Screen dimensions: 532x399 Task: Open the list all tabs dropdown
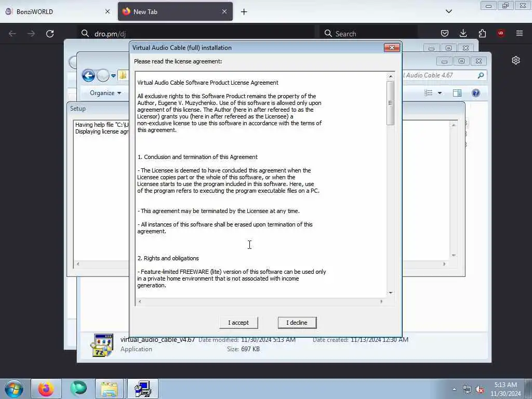click(448, 11)
